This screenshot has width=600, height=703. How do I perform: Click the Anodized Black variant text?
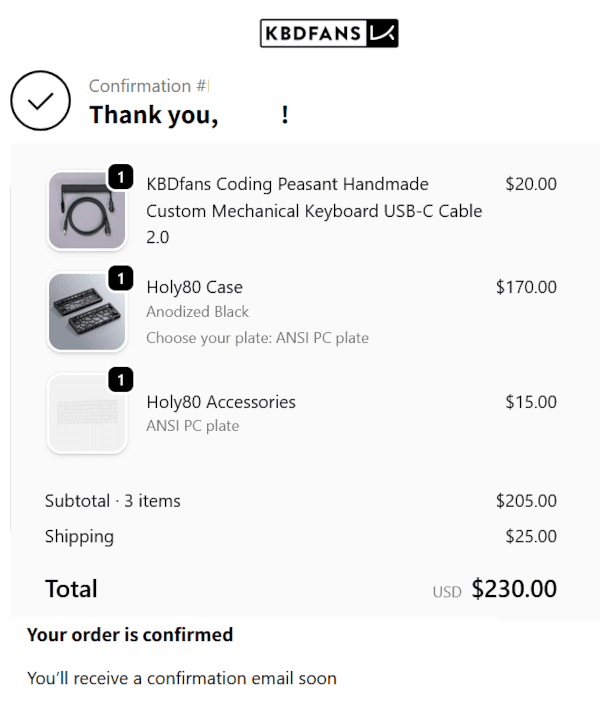(x=197, y=312)
